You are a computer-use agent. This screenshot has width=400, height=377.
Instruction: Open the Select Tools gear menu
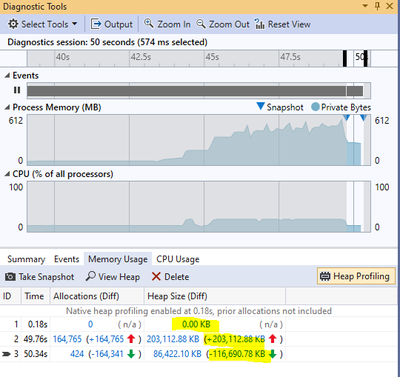click(x=42, y=24)
